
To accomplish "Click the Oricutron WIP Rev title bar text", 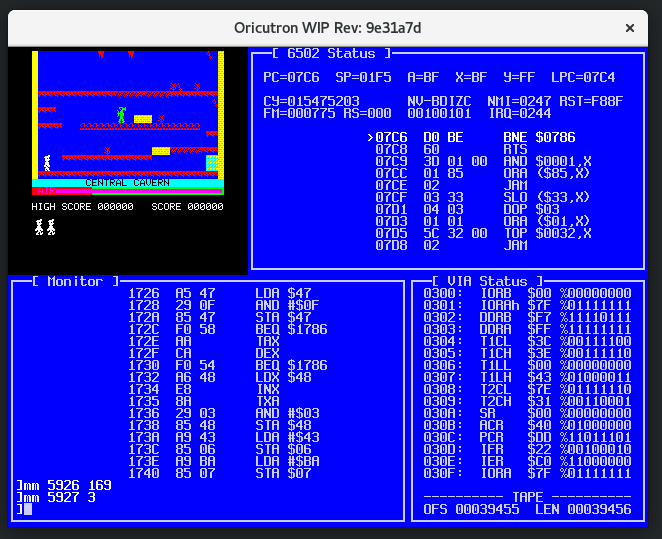I will [328, 28].
